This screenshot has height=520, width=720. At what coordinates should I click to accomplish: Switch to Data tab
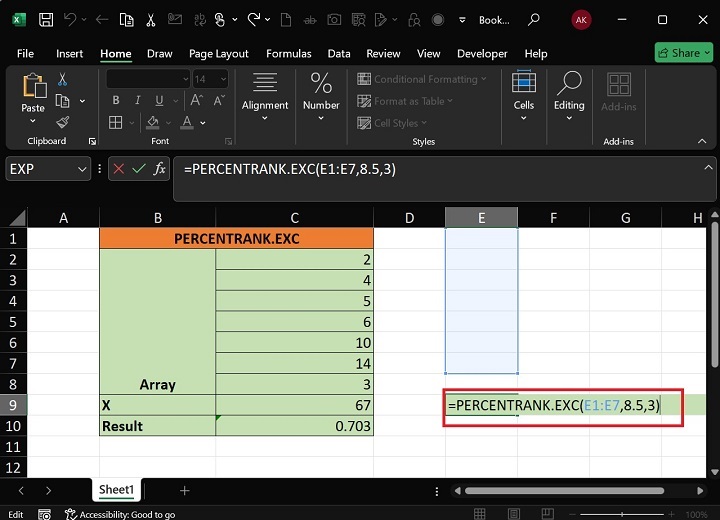click(x=339, y=54)
